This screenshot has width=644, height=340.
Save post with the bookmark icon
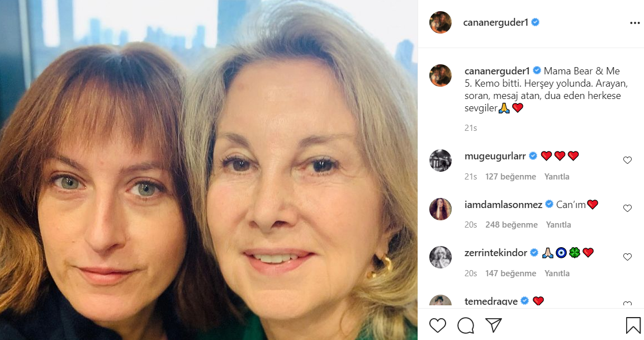(x=633, y=325)
